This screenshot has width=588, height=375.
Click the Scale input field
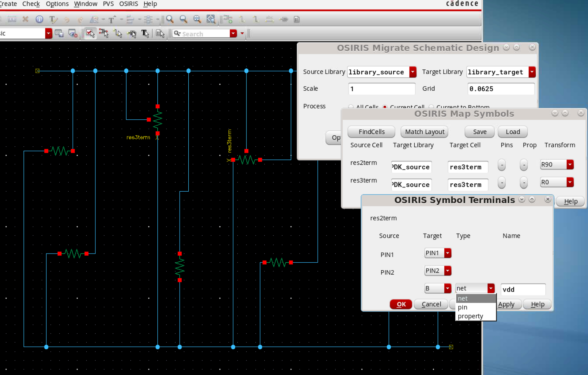[x=382, y=89]
